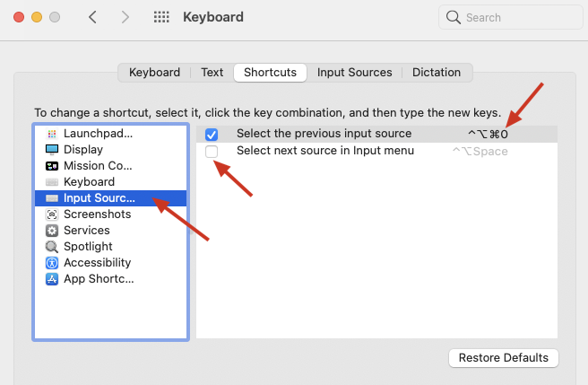Switch to the Keyboard tab
Image resolution: width=588 pixels, height=385 pixels.
[154, 73]
